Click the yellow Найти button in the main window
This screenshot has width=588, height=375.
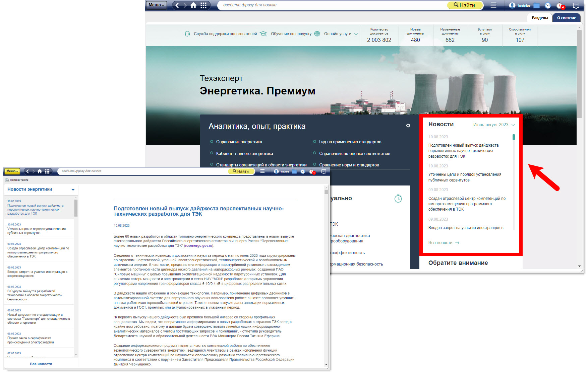point(465,5)
